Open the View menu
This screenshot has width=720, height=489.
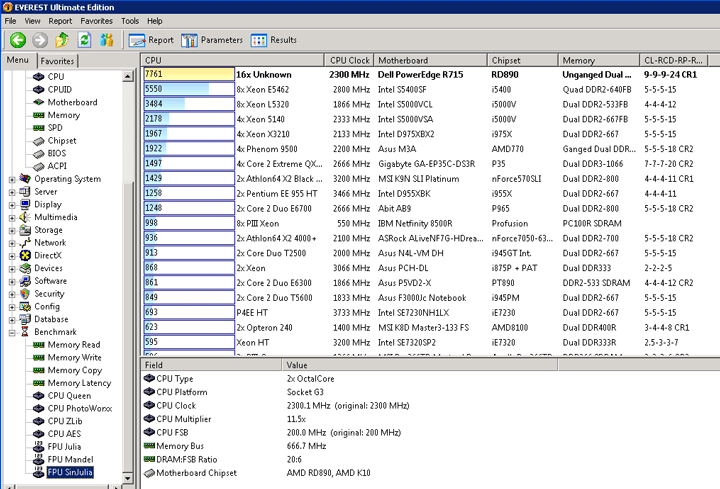tap(32, 21)
